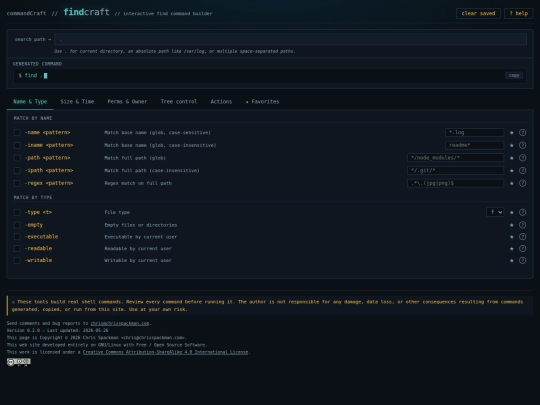Open the Actions tab
This screenshot has height=405, width=540.
(221, 102)
